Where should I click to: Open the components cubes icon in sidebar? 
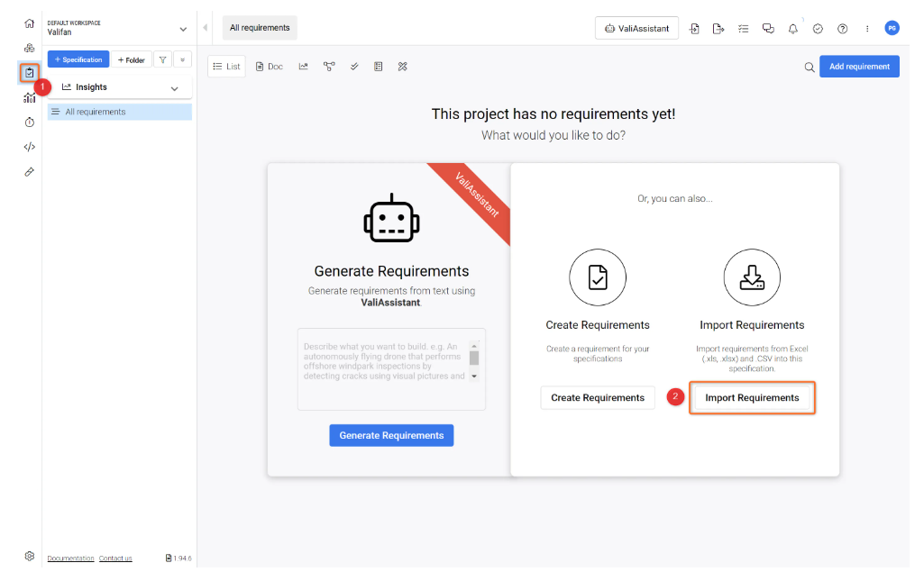[x=29, y=49]
